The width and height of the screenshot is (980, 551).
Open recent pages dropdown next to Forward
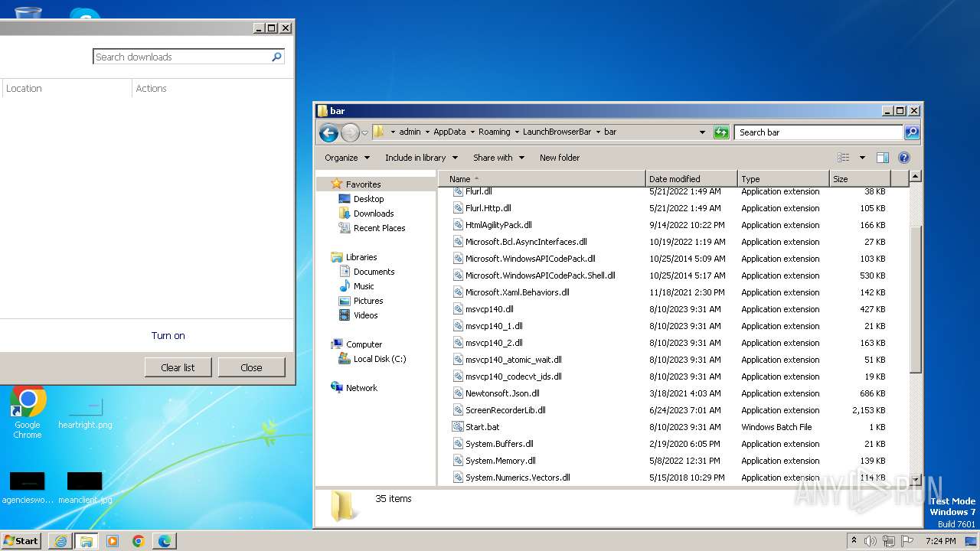(x=364, y=132)
